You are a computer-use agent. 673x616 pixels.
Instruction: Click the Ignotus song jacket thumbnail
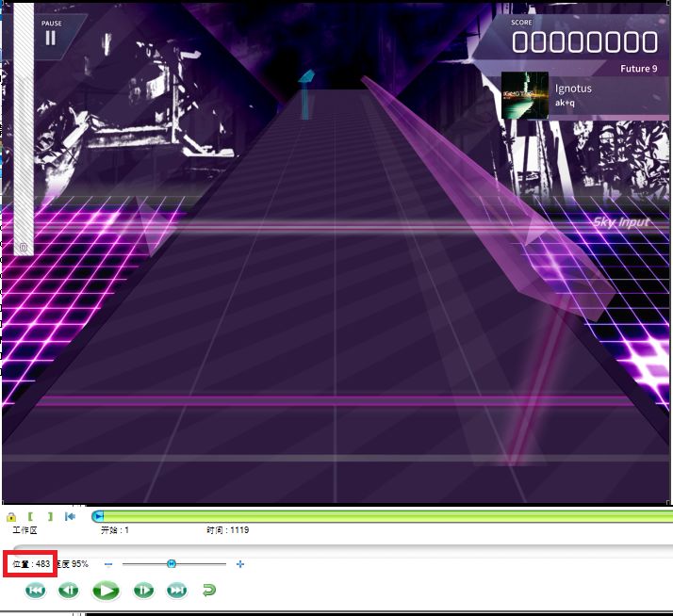point(525,95)
